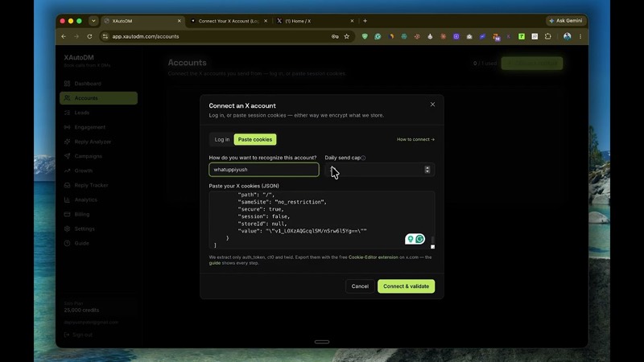Close the Home / X tab
Screen dimensions: 644x362
pos(352,21)
